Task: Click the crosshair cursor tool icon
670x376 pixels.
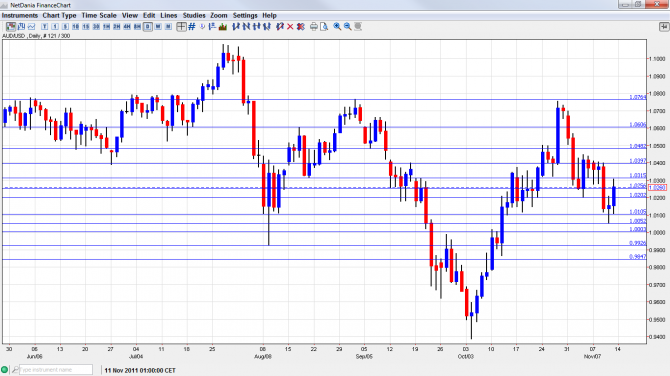Action: [x=181, y=26]
